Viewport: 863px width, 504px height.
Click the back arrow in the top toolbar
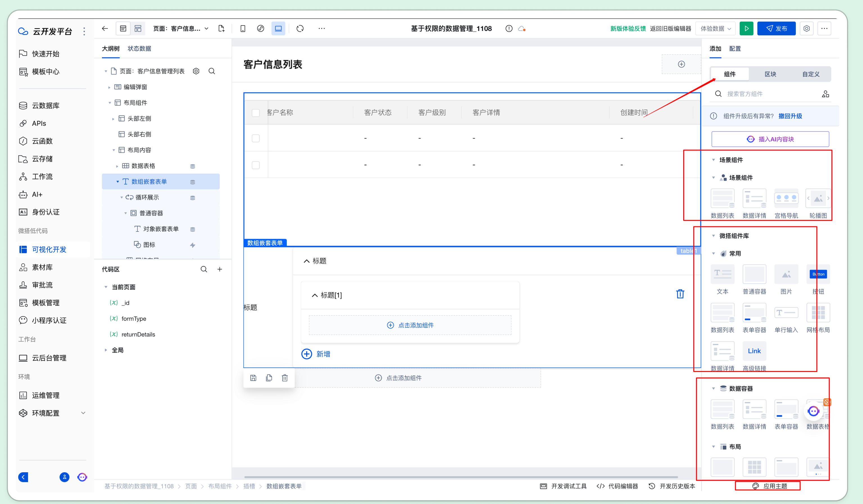105,28
